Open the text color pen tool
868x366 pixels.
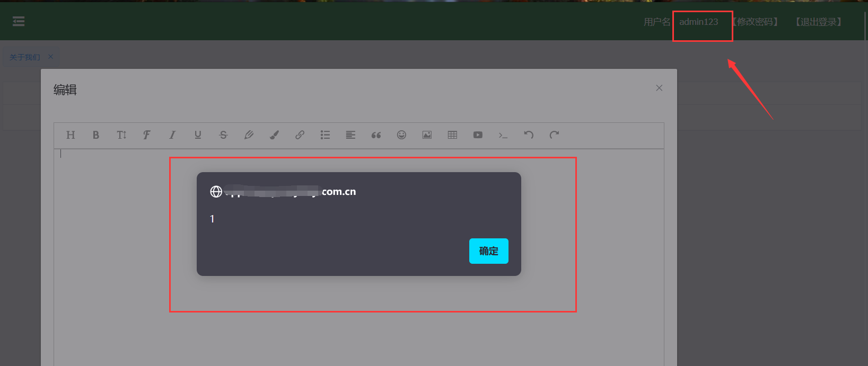click(x=249, y=135)
